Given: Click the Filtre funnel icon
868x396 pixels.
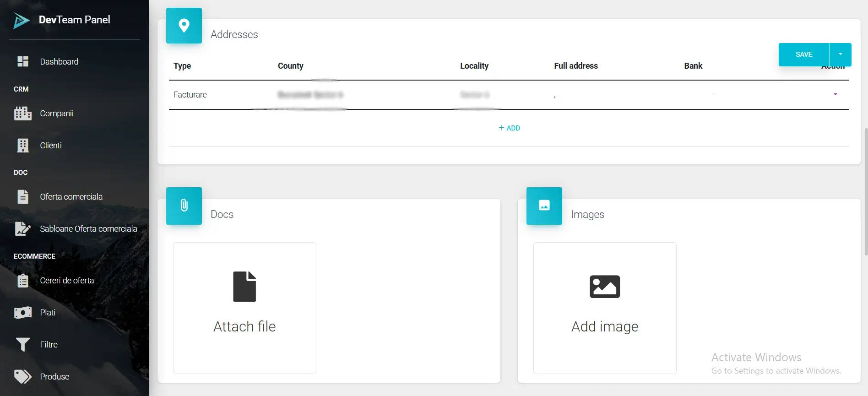Looking at the screenshot, I should [22, 344].
